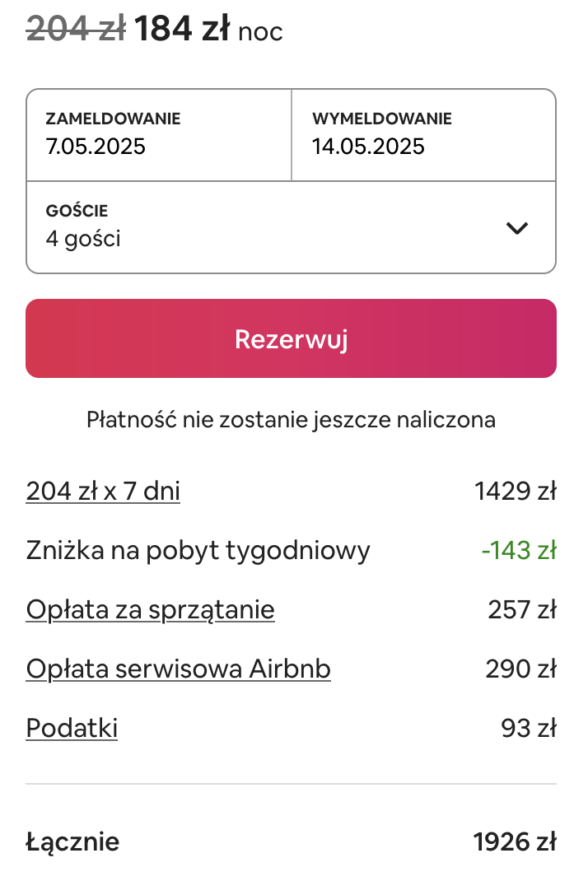
Task: Click the Łącznie total label
Action: pyautogui.click(x=72, y=842)
